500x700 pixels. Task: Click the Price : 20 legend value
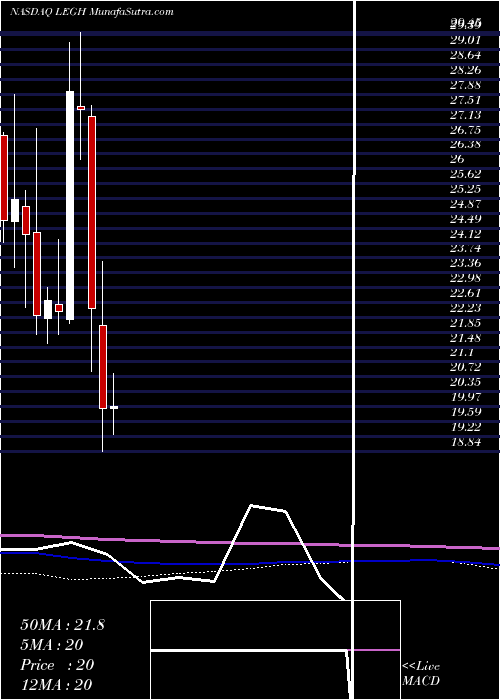point(57,665)
